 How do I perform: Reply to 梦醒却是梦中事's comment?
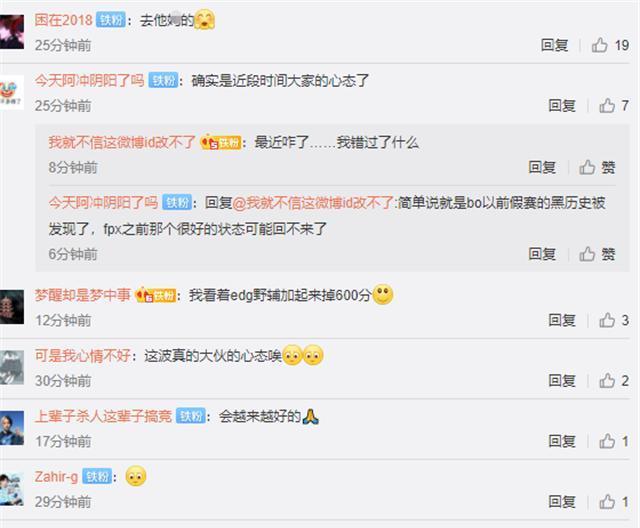point(562,320)
